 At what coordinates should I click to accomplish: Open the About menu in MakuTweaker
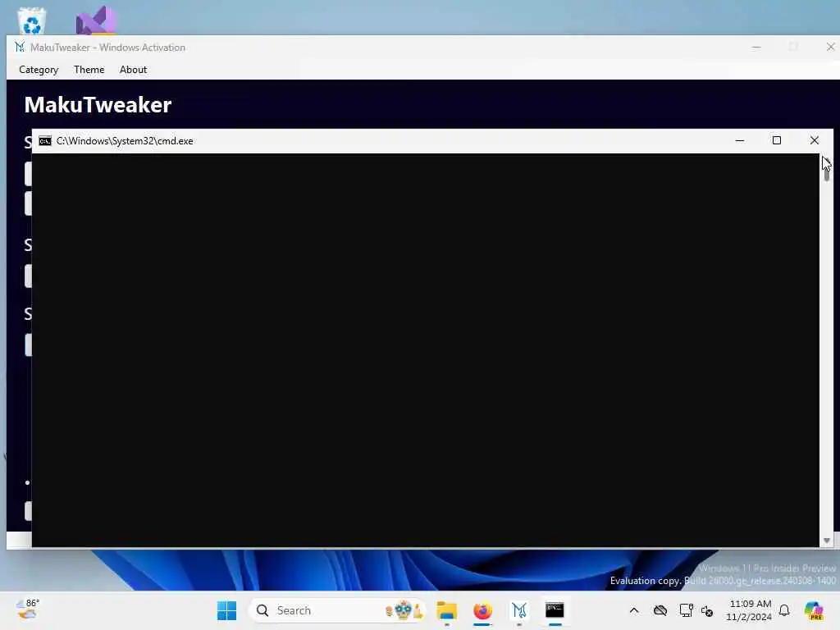133,70
